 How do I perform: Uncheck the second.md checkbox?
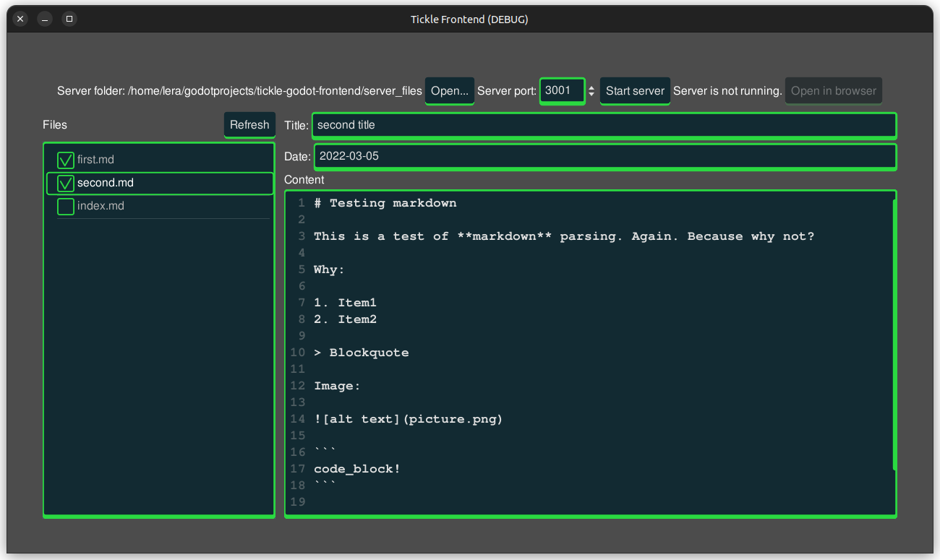(x=66, y=184)
